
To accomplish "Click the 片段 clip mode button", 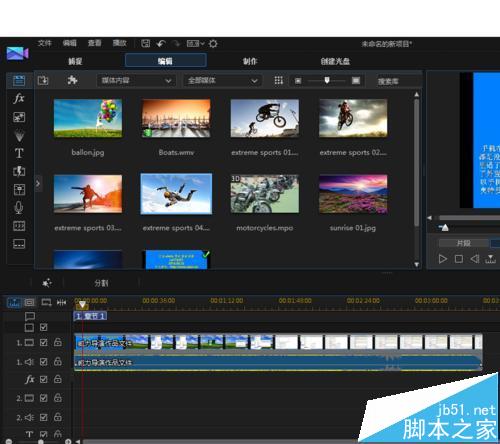I will point(463,243).
